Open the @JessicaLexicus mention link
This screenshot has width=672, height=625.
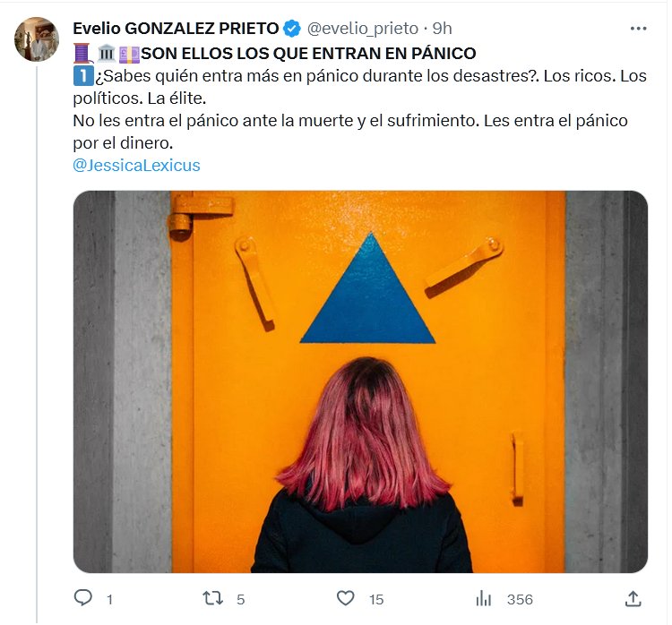pyautogui.click(x=136, y=166)
